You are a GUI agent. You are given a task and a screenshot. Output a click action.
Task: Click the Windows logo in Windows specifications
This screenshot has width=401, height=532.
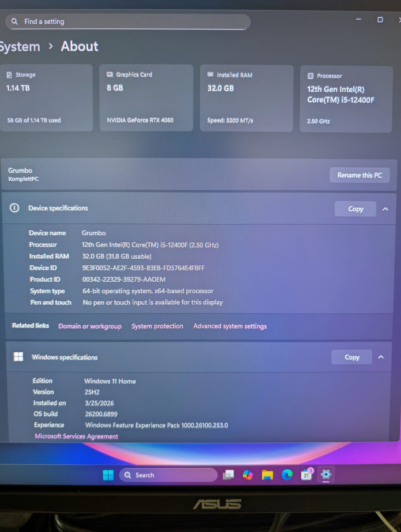(18, 357)
